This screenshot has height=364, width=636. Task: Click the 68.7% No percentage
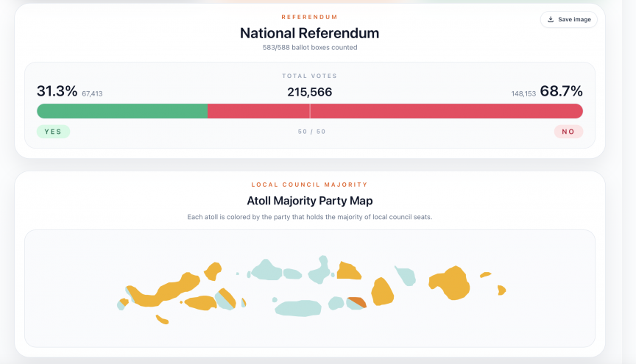point(562,91)
